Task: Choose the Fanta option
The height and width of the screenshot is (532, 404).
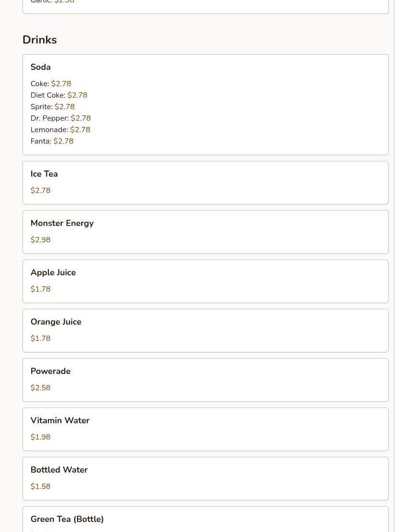Action: [x=52, y=141]
